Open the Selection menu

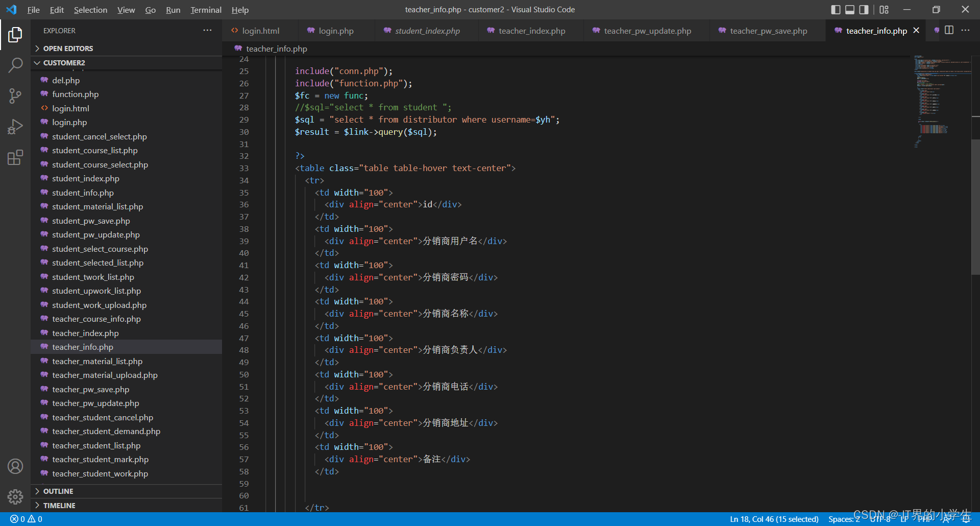[90, 10]
